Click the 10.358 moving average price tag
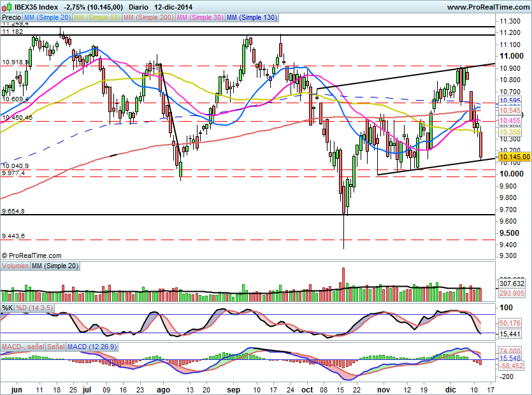The image size is (532, 395). pos(510,132)
